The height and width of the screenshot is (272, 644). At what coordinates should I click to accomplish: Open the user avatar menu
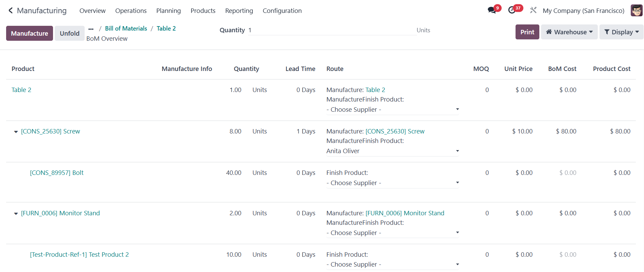click(636, 11)
